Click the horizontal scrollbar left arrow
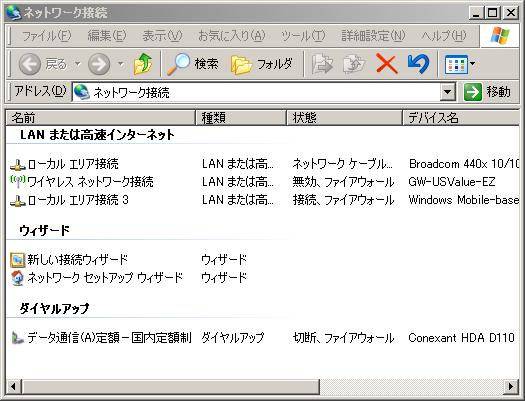 click(13, 387)
